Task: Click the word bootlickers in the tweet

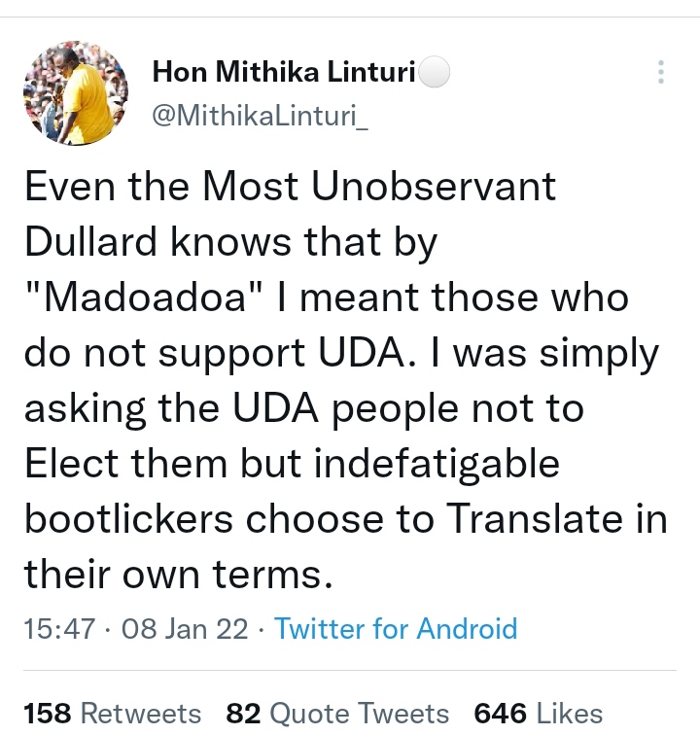Action: pyautogui.click(x=129, y=518)
